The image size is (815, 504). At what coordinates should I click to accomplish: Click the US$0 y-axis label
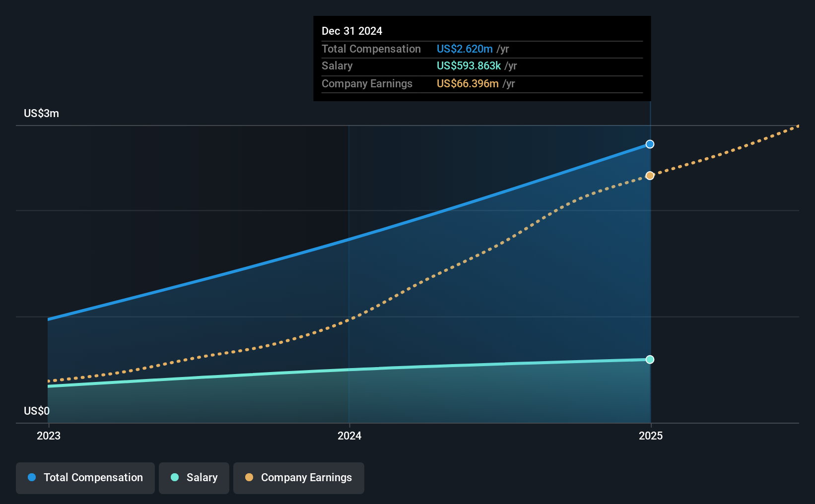coord(37,411)
